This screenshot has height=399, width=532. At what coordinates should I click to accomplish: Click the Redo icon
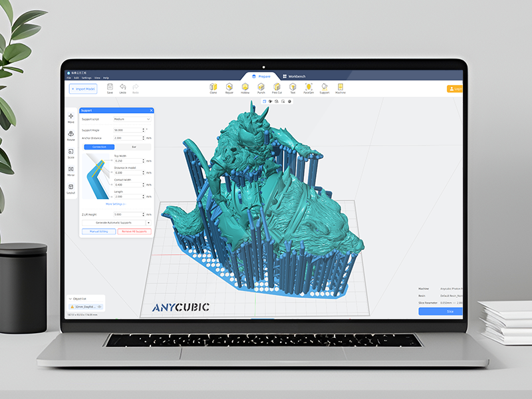click(x=136, y=88)
